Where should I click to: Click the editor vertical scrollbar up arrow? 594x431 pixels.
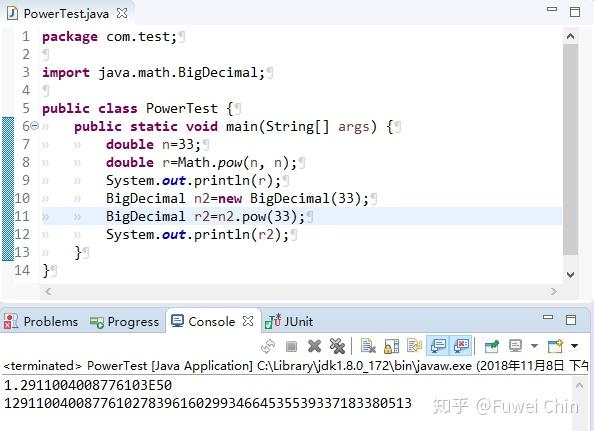571,37
